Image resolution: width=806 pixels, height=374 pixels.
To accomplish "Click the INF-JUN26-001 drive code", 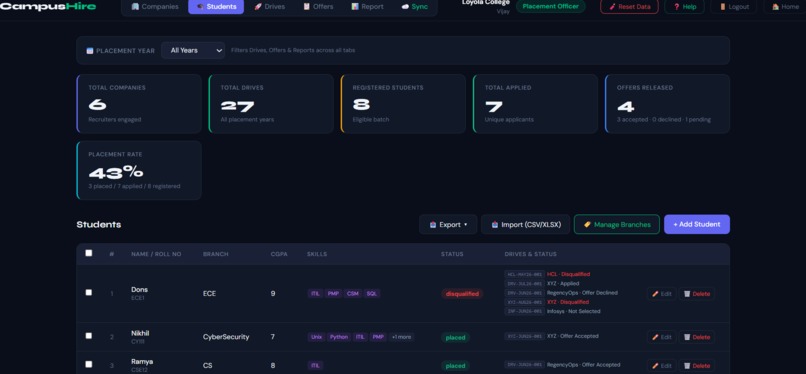I will tap(524, 311).
